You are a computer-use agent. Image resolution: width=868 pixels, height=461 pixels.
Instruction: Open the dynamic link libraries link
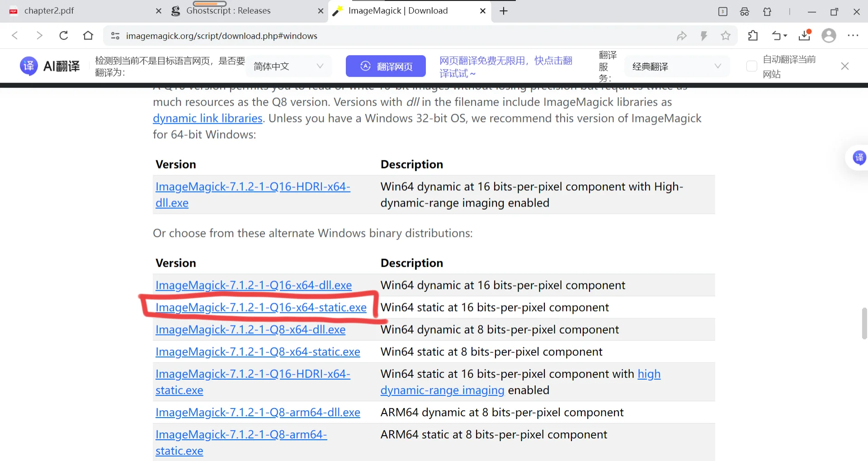click(208, 118)
